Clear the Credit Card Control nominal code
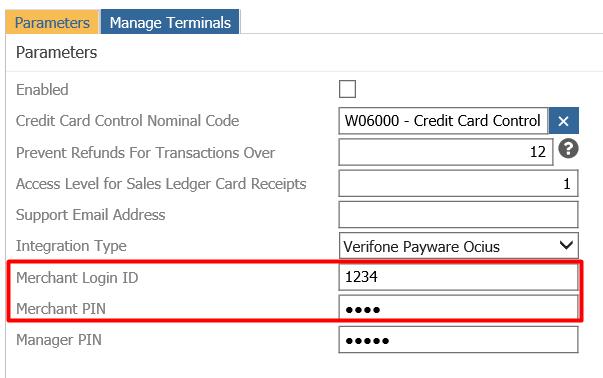 563,121
